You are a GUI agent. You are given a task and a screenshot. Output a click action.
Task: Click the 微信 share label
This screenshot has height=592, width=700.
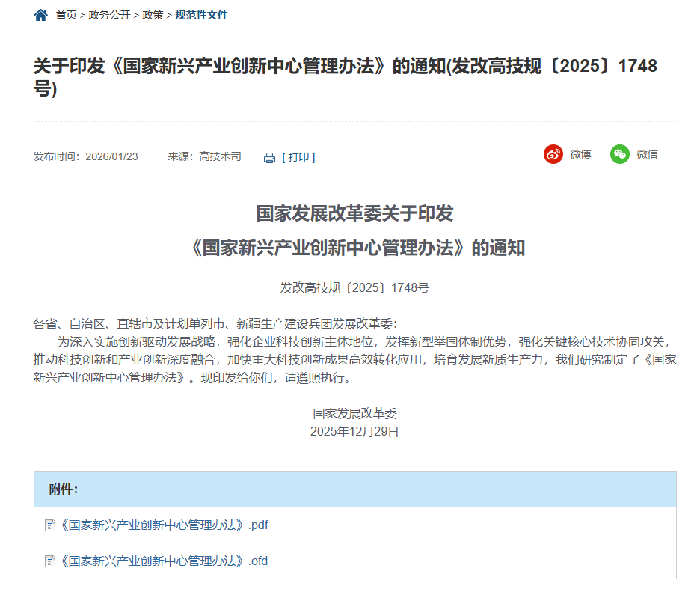647,155
